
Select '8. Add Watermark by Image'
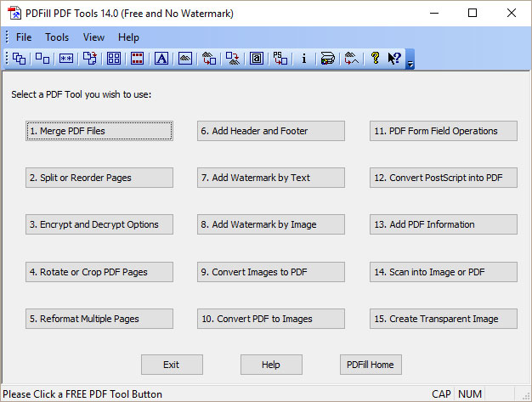(x=271, y=224)
